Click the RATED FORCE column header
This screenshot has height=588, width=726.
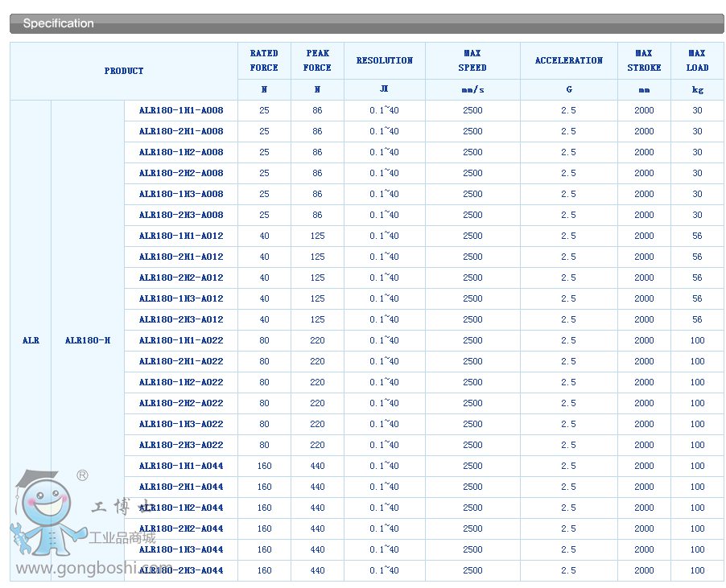tap(264, 60)
